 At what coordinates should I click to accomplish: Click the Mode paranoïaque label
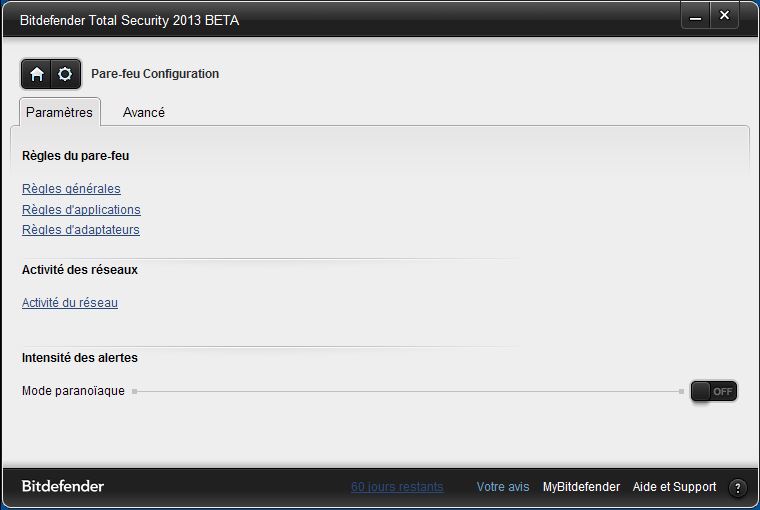(73, 391)
